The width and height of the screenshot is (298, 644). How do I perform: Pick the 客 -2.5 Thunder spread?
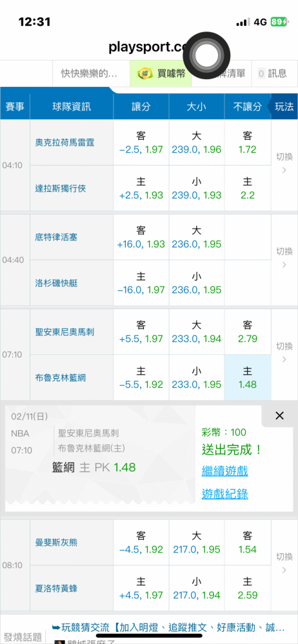coord(141,142)
